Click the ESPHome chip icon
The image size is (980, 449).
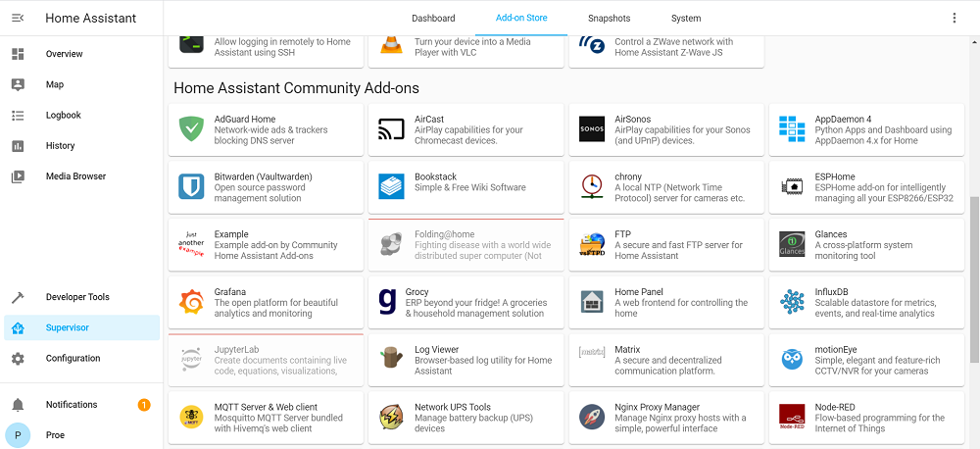click(x=792, y=186)
